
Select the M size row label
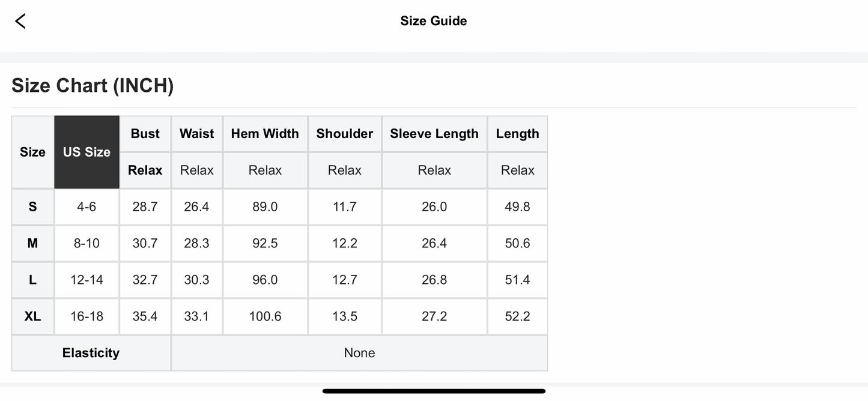[x=32, y=244]
